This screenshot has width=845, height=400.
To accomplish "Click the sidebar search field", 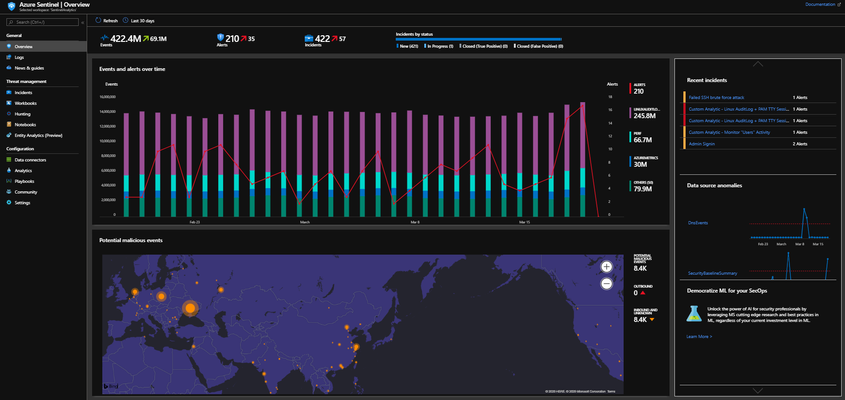I will [42, 22].
